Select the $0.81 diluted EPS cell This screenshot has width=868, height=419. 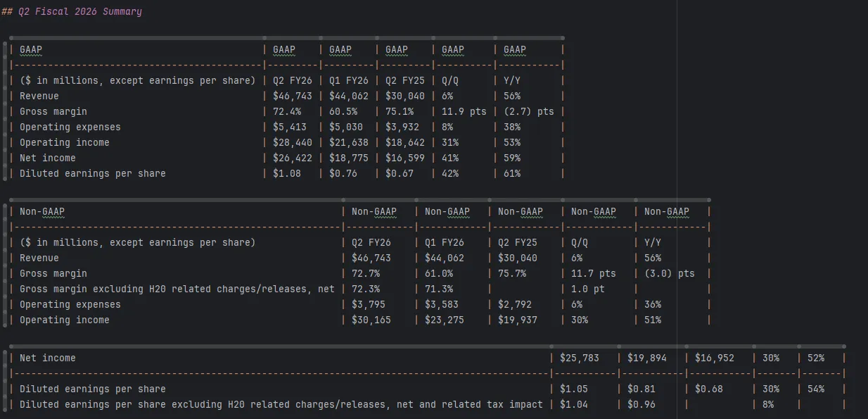(642, 389)
